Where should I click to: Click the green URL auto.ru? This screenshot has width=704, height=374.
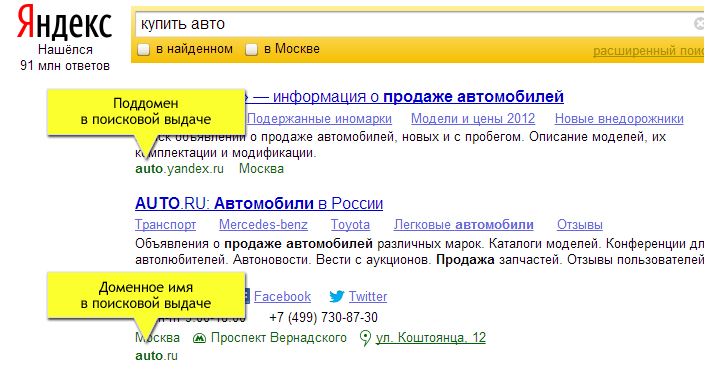point(156,356)
